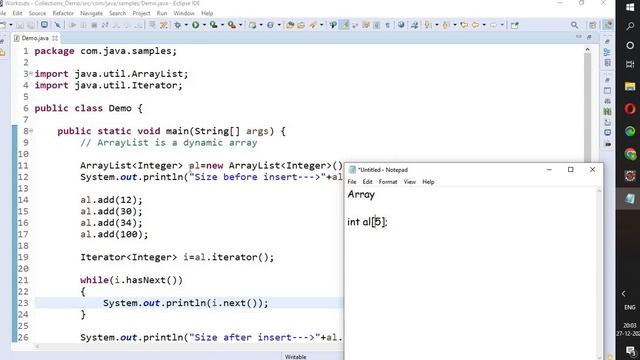Open the Project menu in Eclipse
Screen dimensions: 640x360
(141, 13)
